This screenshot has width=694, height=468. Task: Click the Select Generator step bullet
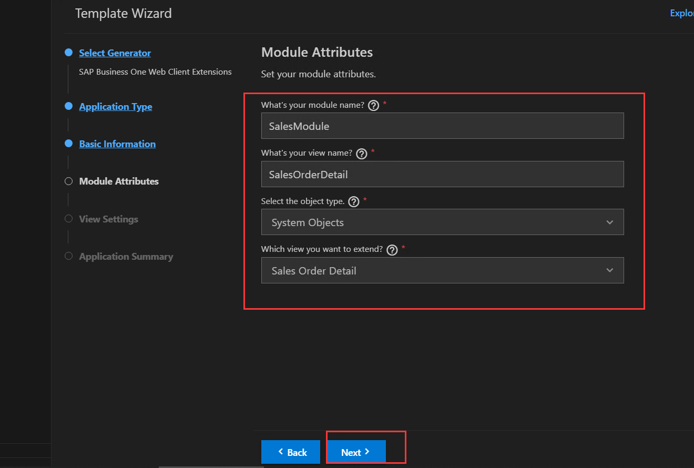pos(68,53)
